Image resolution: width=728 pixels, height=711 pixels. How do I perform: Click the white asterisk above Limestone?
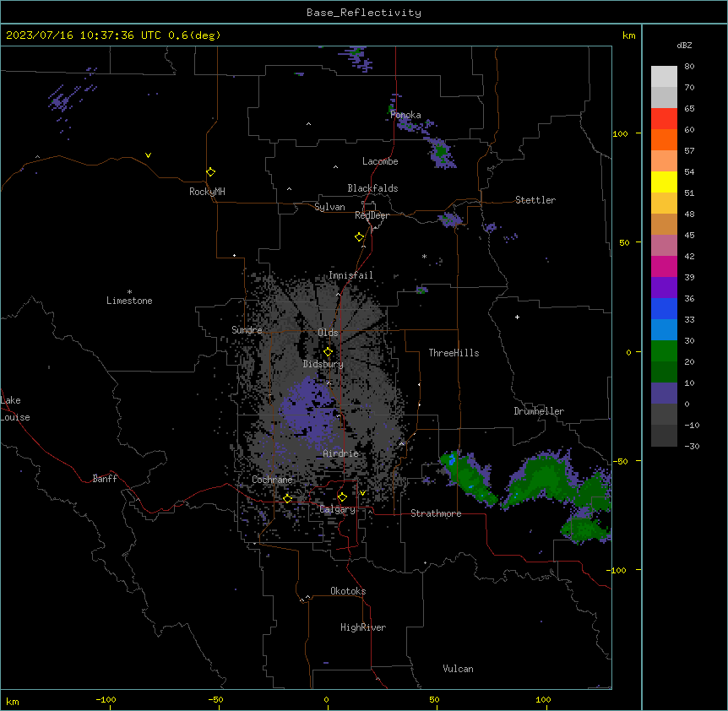point(129,292)
